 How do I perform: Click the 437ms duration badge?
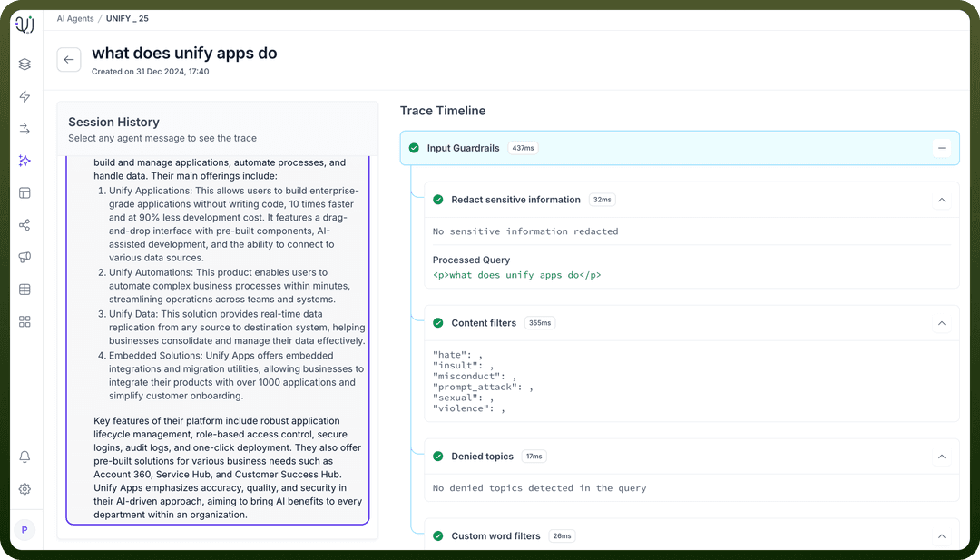(x=524, y=148)
